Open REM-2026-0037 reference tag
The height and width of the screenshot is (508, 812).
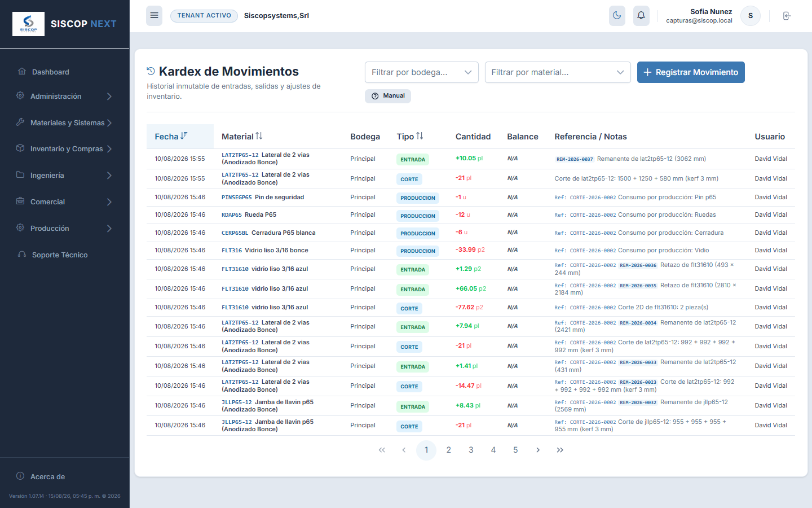(575, 159)
